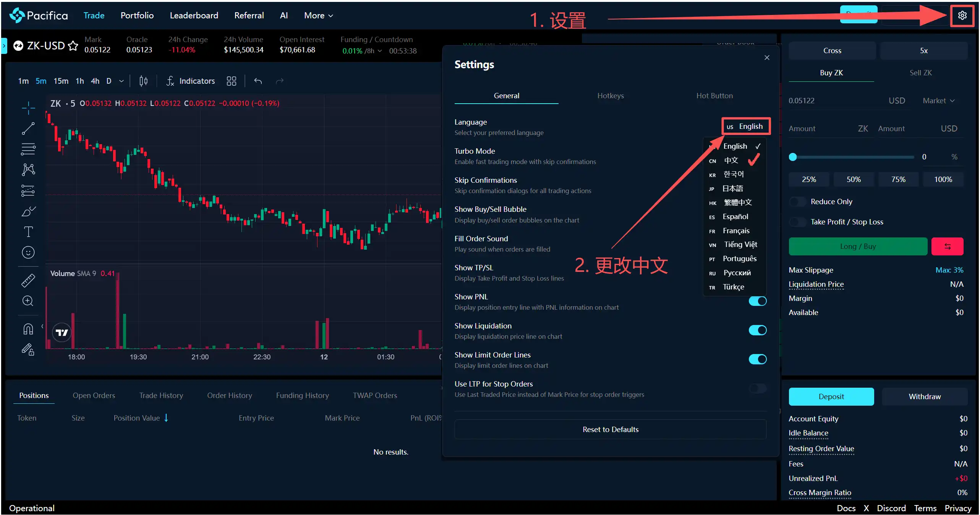Open the chart layout grid icon
980x515 pixels.
231,81
